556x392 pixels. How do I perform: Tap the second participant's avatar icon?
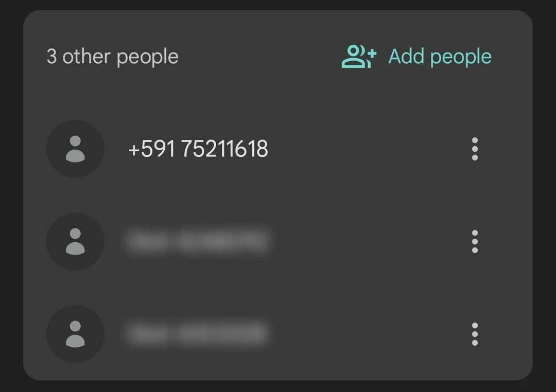(x=75, y=241)
